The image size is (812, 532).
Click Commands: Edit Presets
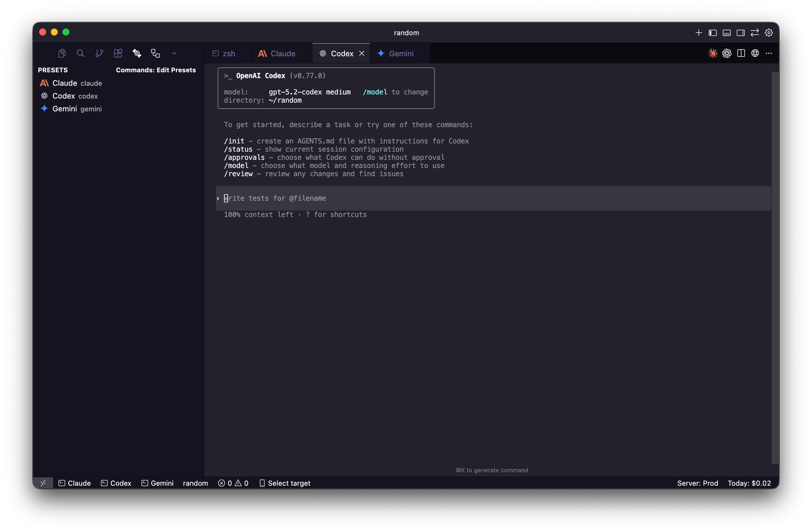[156, 70]
